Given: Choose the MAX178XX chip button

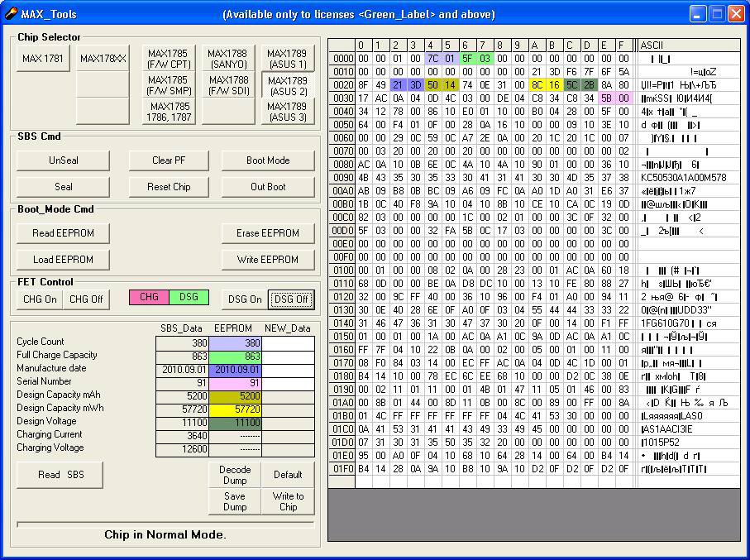Looking at the screenshot, I should (x=103, y=59).
